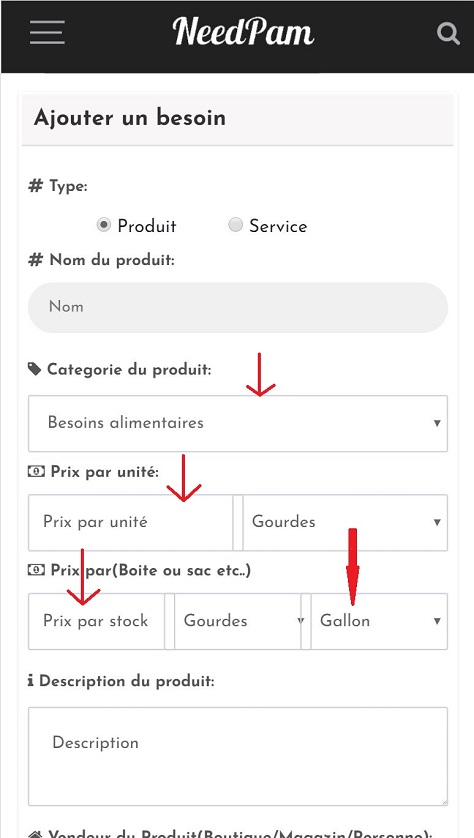This screenshot has height=838, width=474.
Task: Open the hamburger navigation menu
Action: pos(48,32)
